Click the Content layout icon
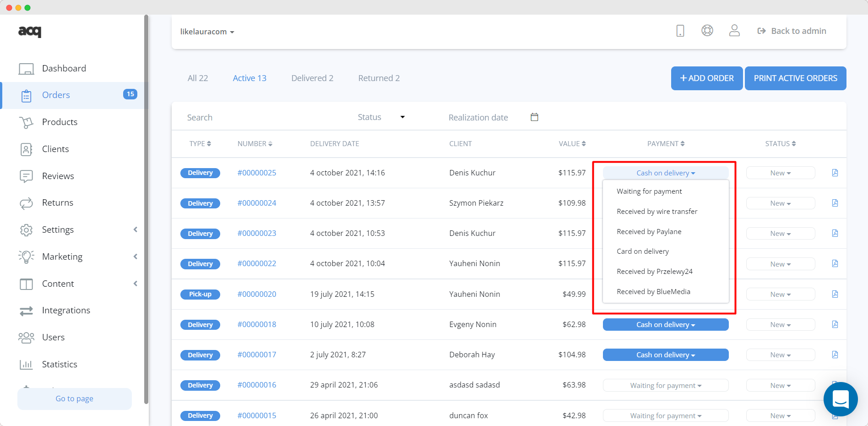 (x=26, y=284)
